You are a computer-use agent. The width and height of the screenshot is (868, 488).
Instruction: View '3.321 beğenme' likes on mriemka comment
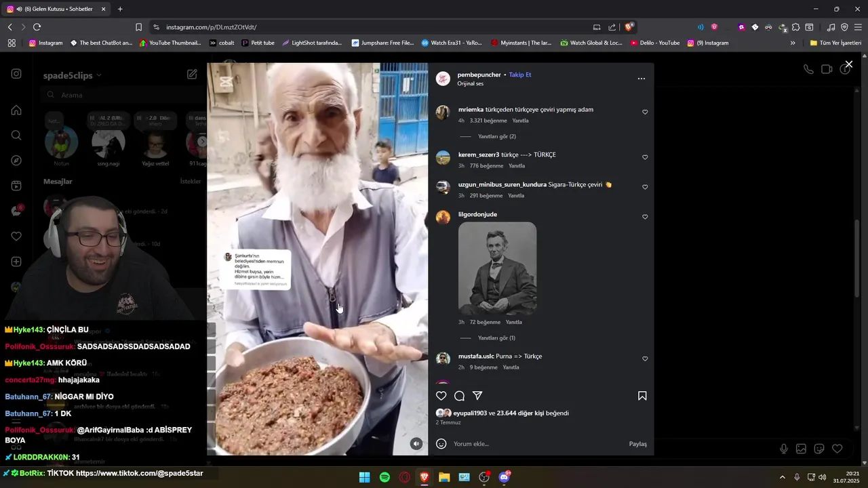click(x=488, y=121)
